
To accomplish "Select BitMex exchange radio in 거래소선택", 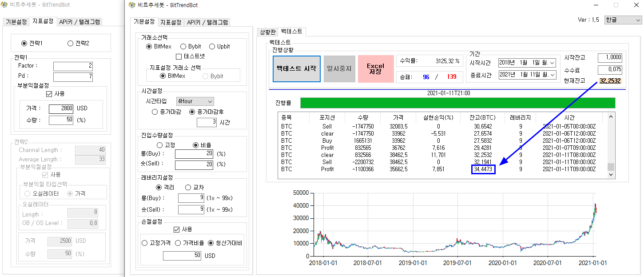I will pos(149,46).
